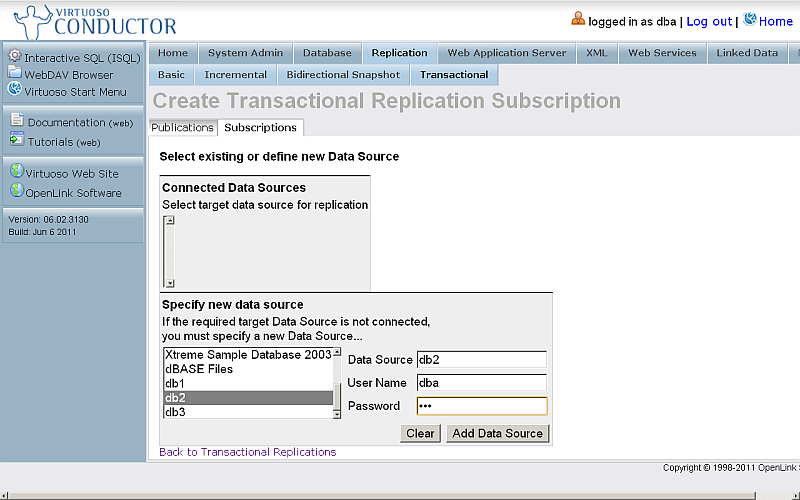Click the Virtuoso Conductor logo
800x500 pixels.
(95, 22)
